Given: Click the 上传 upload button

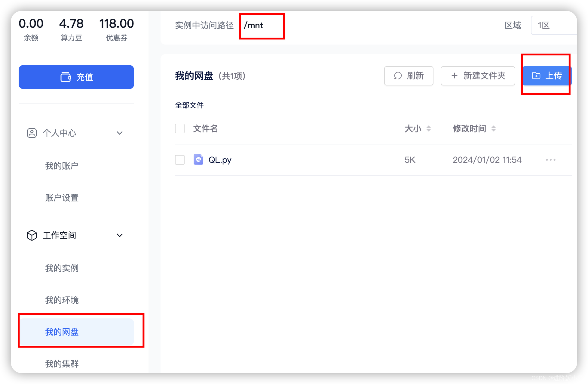Looking at the screenshot, I should (x=547, y=76).
